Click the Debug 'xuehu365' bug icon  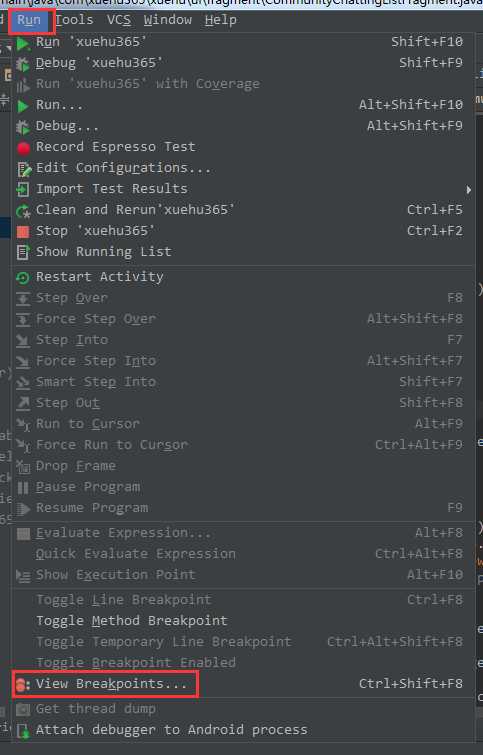[x=23, y=64]
